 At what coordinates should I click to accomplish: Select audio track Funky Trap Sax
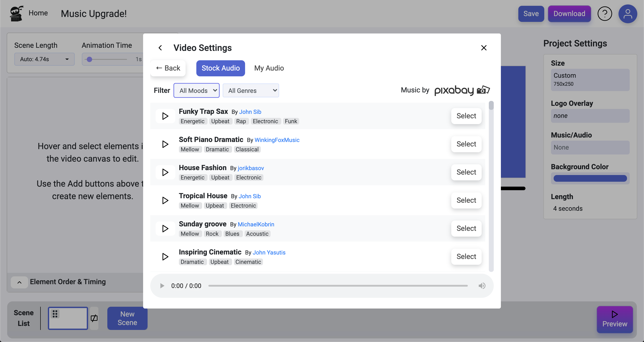(x=466, y=116)
